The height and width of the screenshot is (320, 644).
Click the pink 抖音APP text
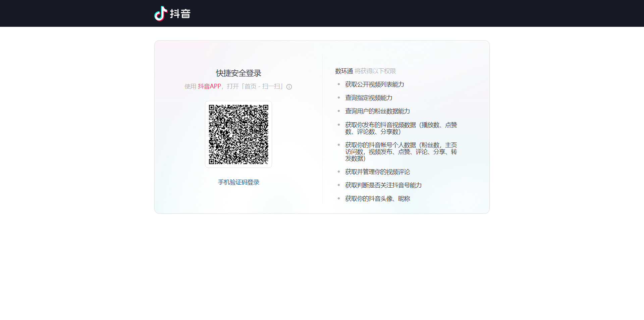[209, 86]
